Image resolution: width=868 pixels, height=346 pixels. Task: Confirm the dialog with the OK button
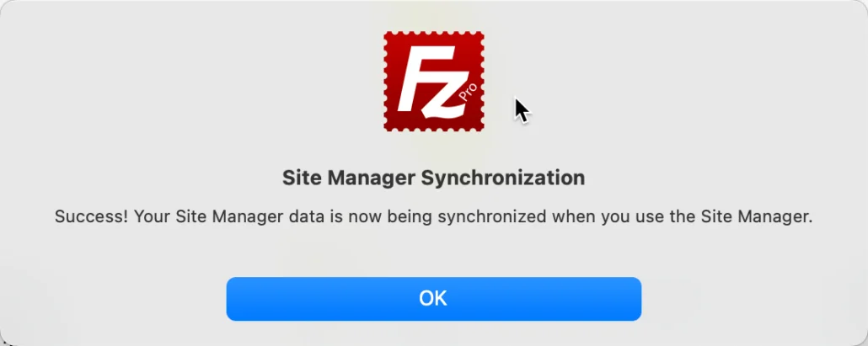point(433,299)
